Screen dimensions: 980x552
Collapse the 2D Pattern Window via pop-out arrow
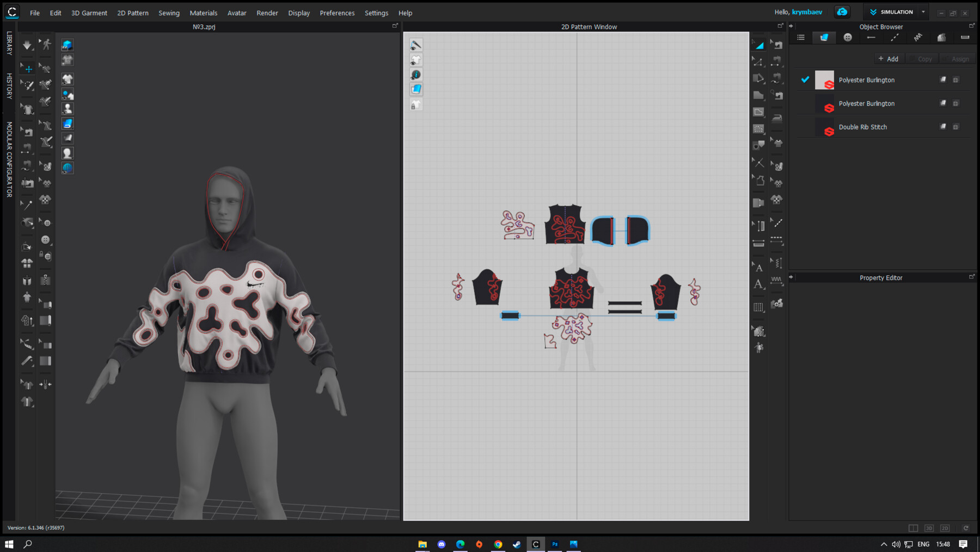point(781,25)
